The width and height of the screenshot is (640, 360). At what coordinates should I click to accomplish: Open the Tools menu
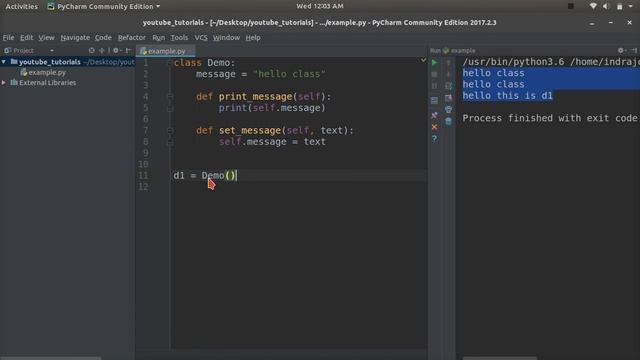[179, 38]
